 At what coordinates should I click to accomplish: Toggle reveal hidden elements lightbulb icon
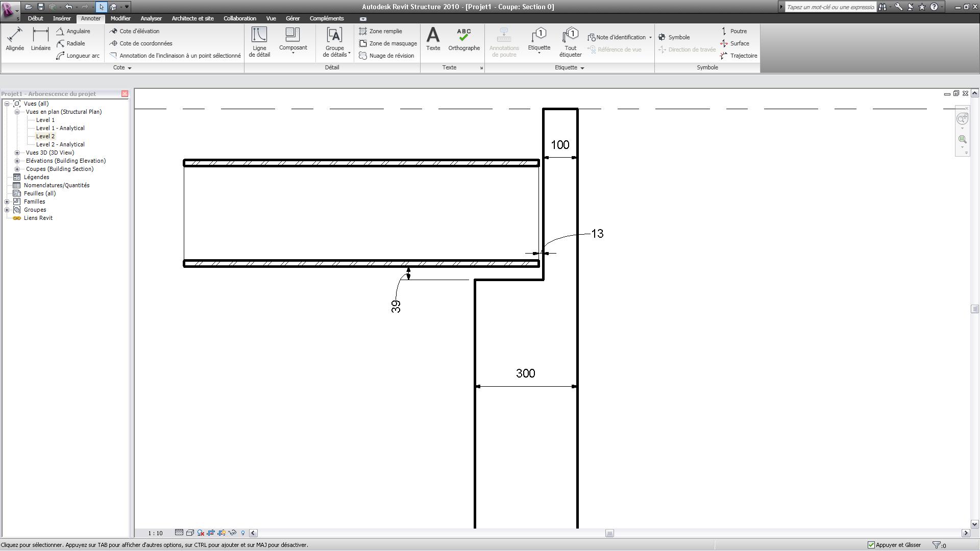[243, 533]
